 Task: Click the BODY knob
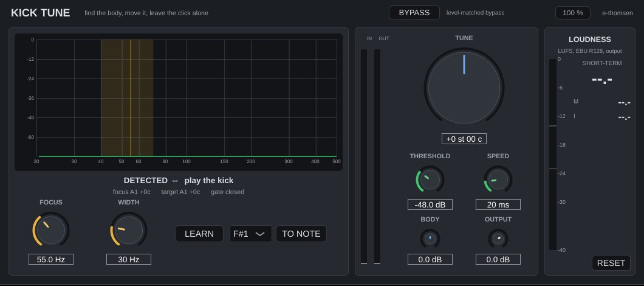pyautogui.click(x=430, y=239)
